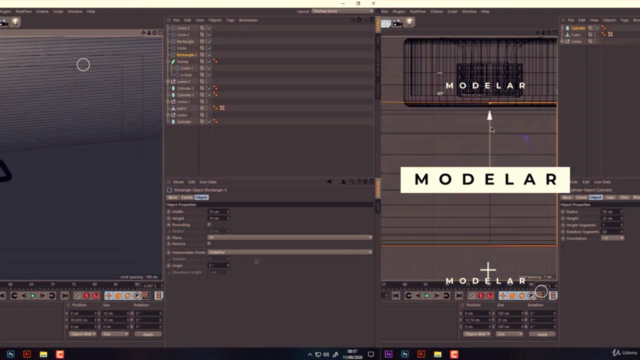Click the viewport rotate-camera icon in left window
This screenshot has width=640, height=360.
155,33
